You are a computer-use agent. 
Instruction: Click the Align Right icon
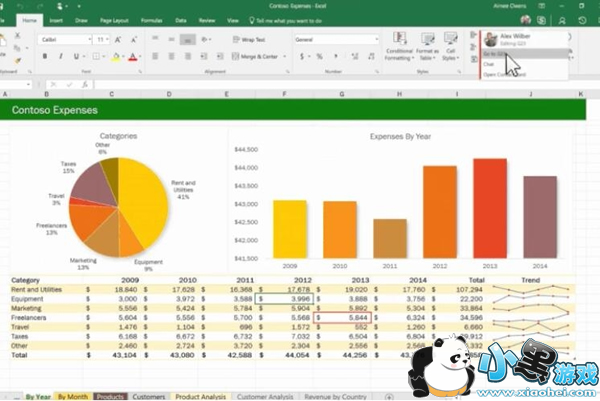coord(188,56)
